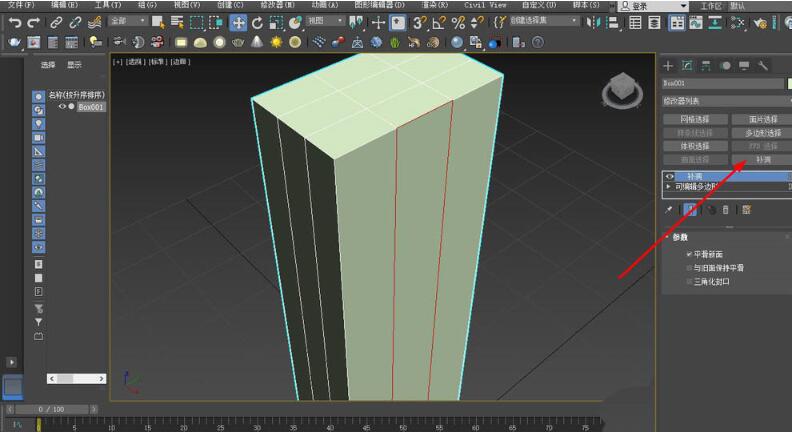Switch to the Utilities wrench panel

pyautogui.click(x=763, y=66)
